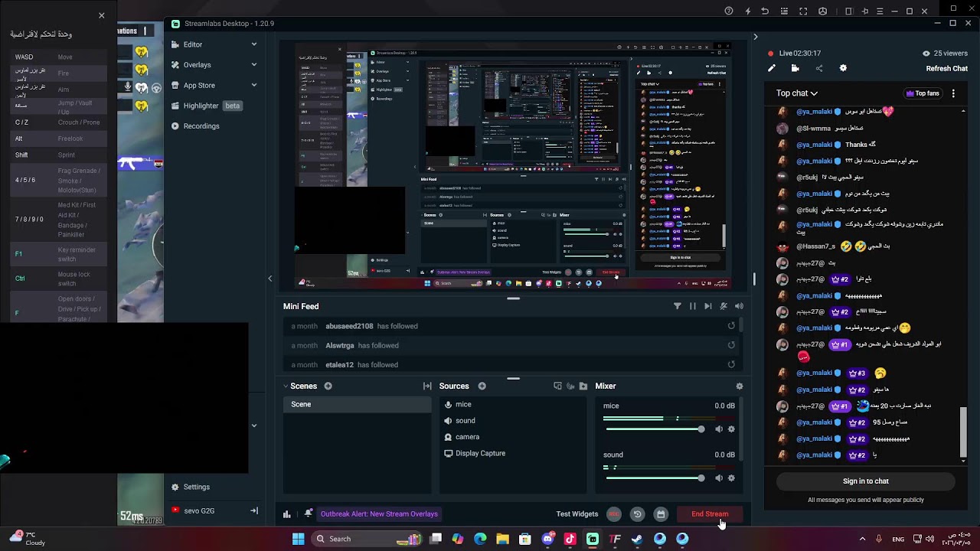Replay the abusaeed2108 follow alert
Viewport: 980px width, 551px height.
click(731, 326)
